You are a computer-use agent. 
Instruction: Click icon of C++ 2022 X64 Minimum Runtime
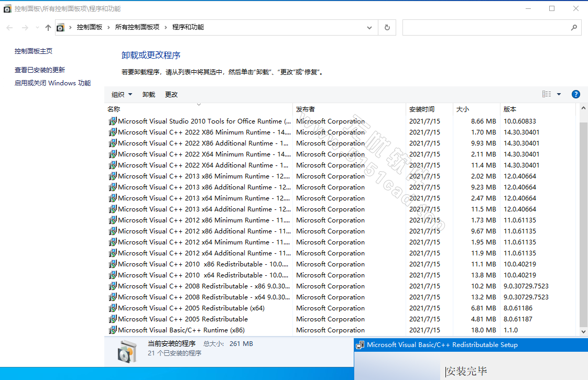click(x=113, y=154)
